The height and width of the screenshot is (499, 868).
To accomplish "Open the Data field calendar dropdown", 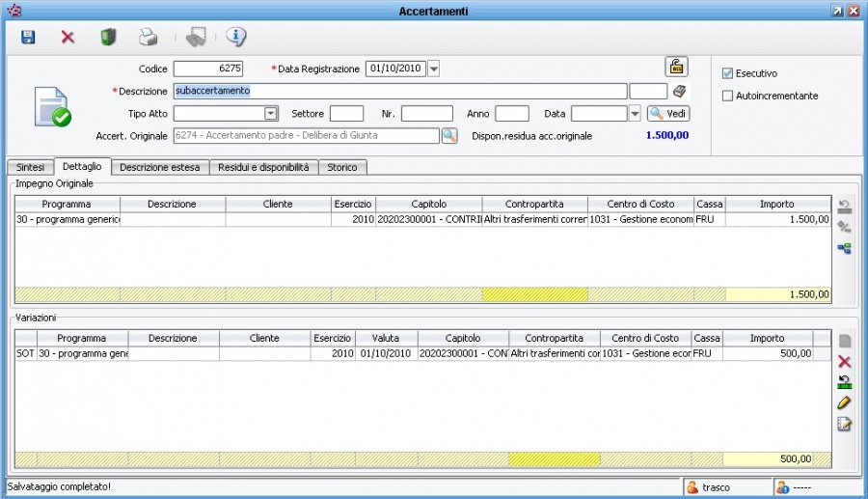I will click(x=635, y=114).
